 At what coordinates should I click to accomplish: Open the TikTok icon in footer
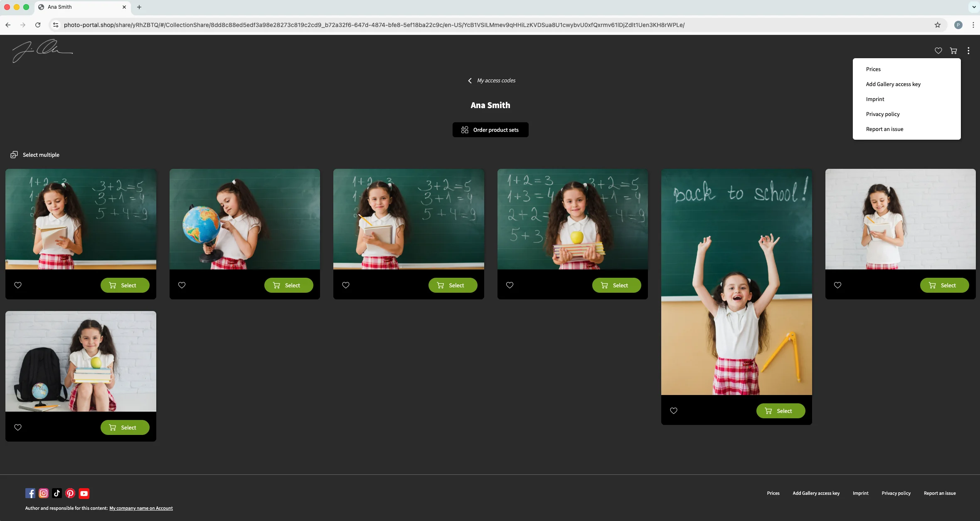57,493
